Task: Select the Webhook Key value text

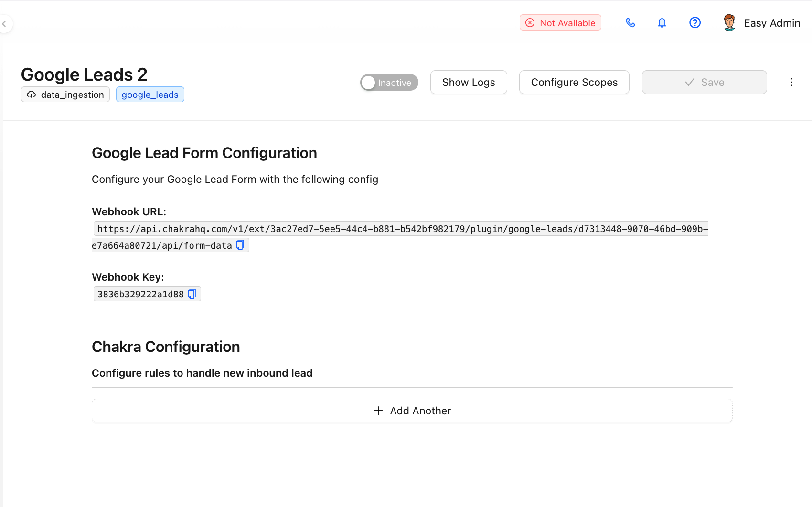Action: click(x=140, y=294)
